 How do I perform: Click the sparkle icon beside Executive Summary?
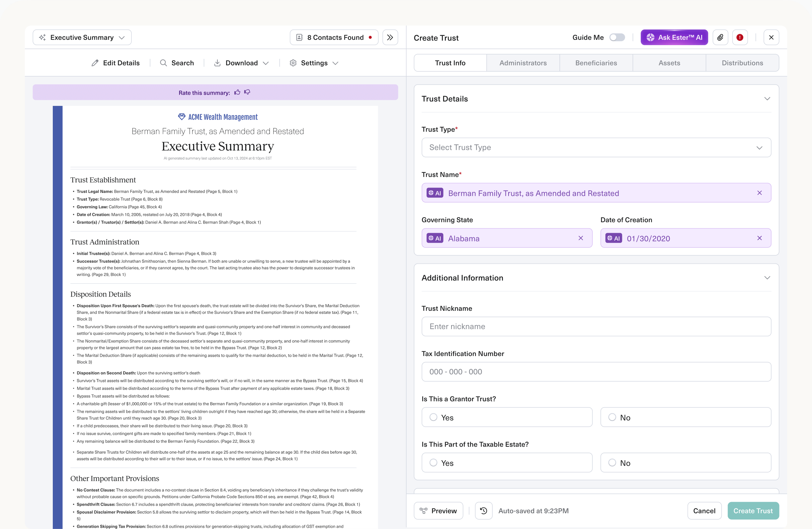click(42, 37)
